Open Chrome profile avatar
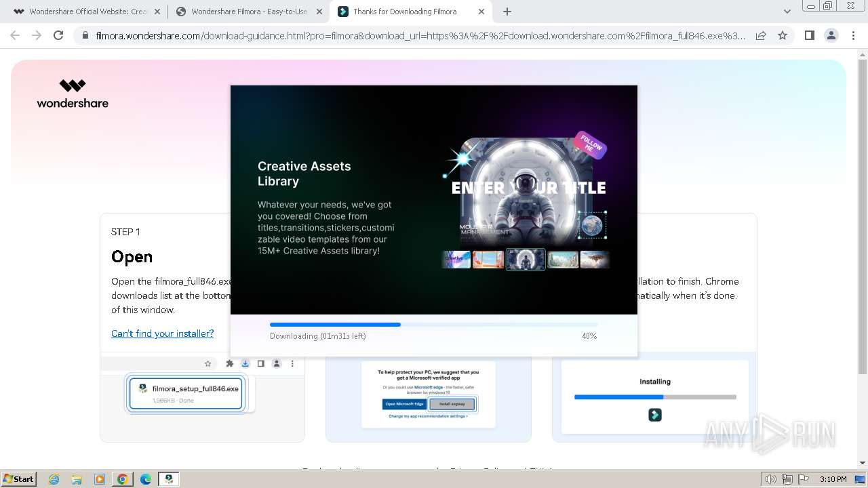The width and height of the screenshot is (868, 488). pos(831,35)
